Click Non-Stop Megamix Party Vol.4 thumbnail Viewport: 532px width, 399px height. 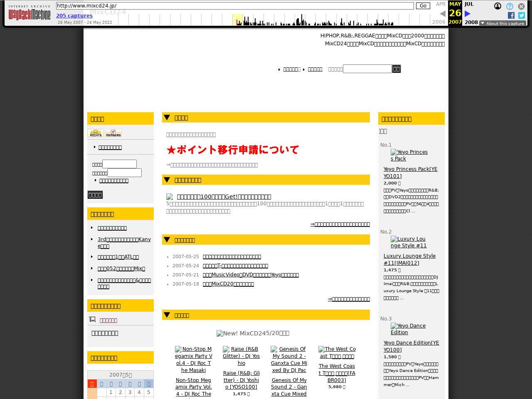[x=194, y=360]
